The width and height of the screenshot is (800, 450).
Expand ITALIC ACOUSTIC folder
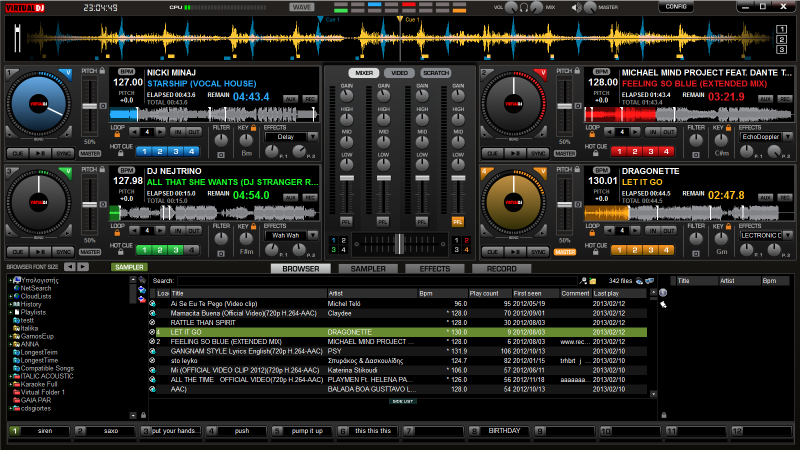10,377
